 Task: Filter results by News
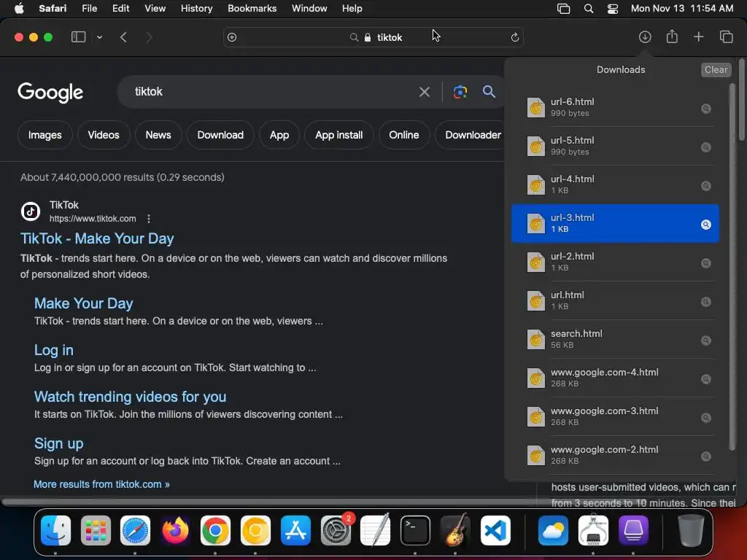pos(158,135)
